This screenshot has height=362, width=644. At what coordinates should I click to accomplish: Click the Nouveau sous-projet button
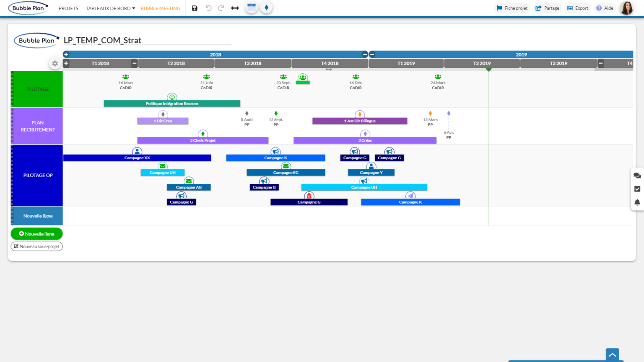36,246
